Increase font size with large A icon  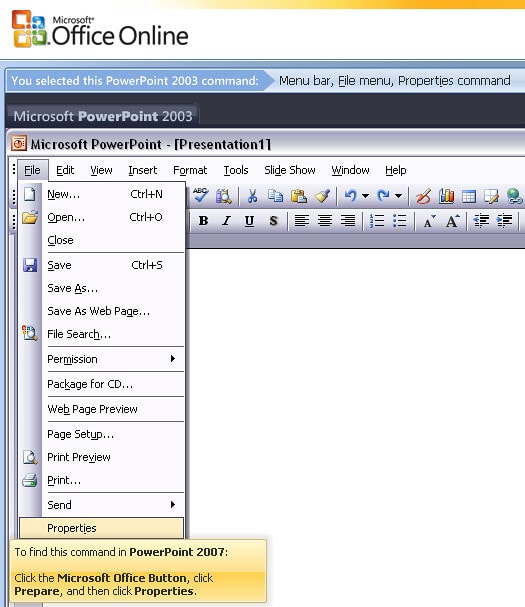452,221
